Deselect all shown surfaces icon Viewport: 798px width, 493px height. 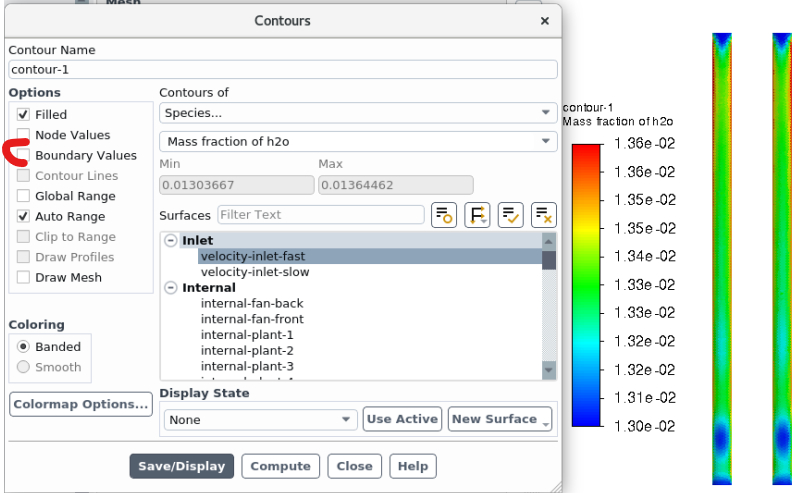tap(543, 215)
